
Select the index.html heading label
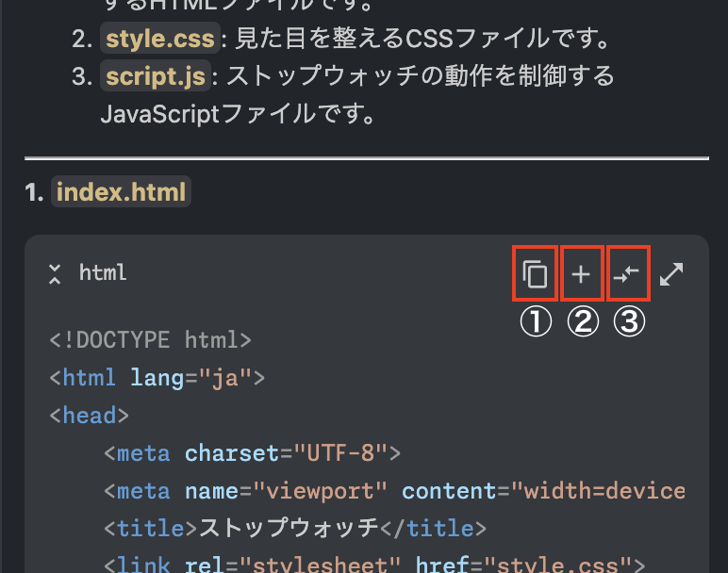tap(122, 192)
